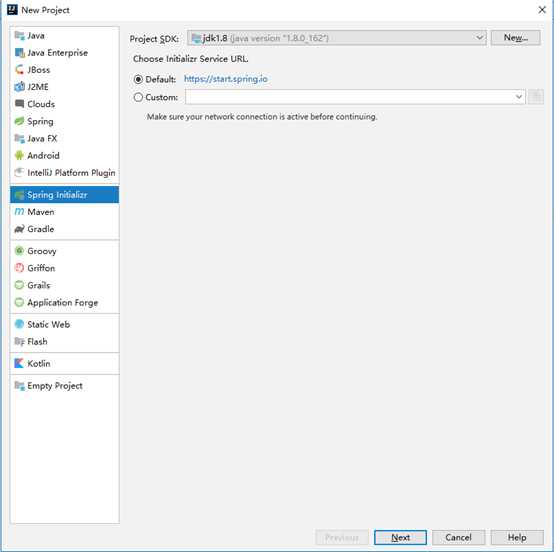Viewport: 554px width, 552px height.
Task: Select Groovy project type label
Action: 42,251
